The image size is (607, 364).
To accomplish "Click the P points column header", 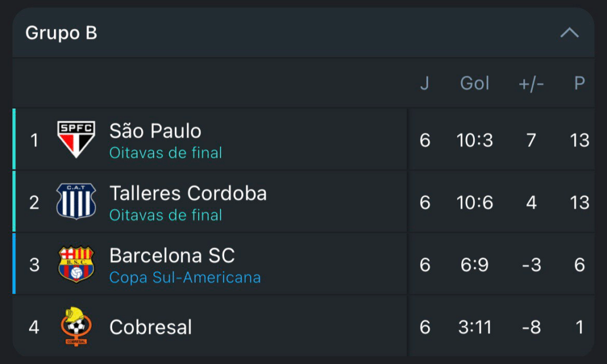I will point(579,84).
